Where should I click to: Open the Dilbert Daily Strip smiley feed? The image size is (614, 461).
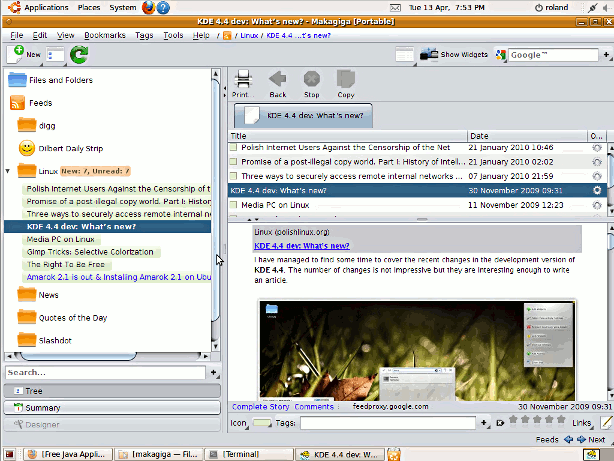27,148
